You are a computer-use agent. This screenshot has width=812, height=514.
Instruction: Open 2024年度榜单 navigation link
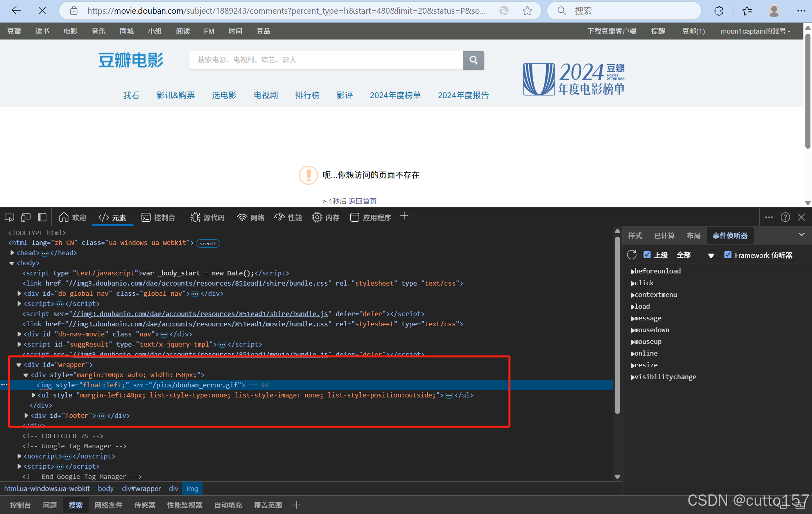[395, 95]
